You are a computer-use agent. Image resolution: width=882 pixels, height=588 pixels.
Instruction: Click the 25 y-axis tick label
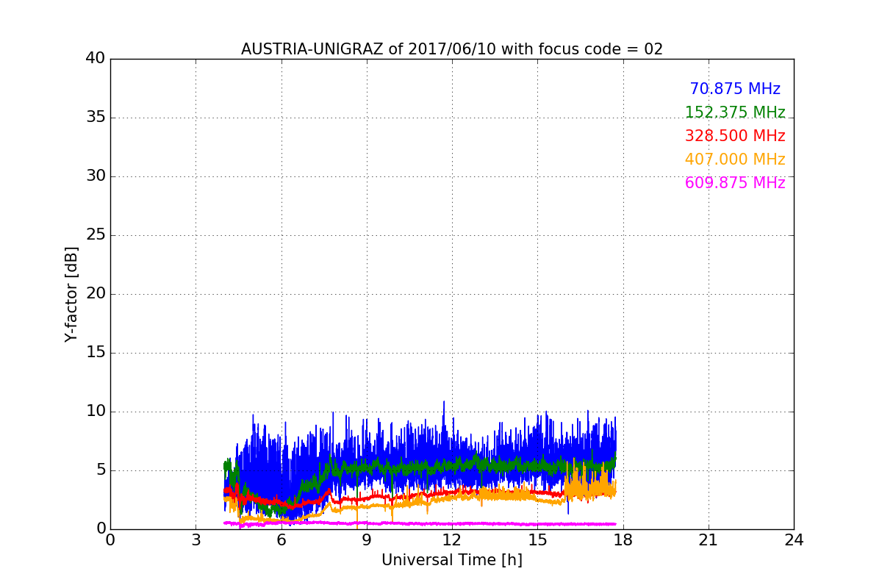[x=95, y=235]
